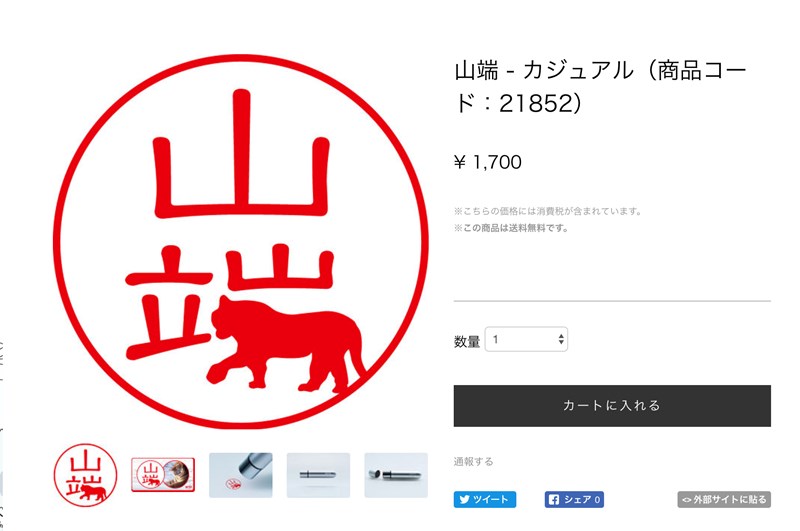
Task: Open the 数量 quantity dropdown
Action: coord(526,339)
